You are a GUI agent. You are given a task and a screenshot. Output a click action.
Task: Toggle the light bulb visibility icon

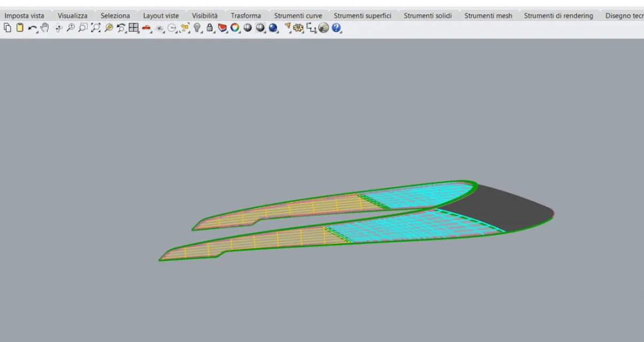(x=197, y=28)
